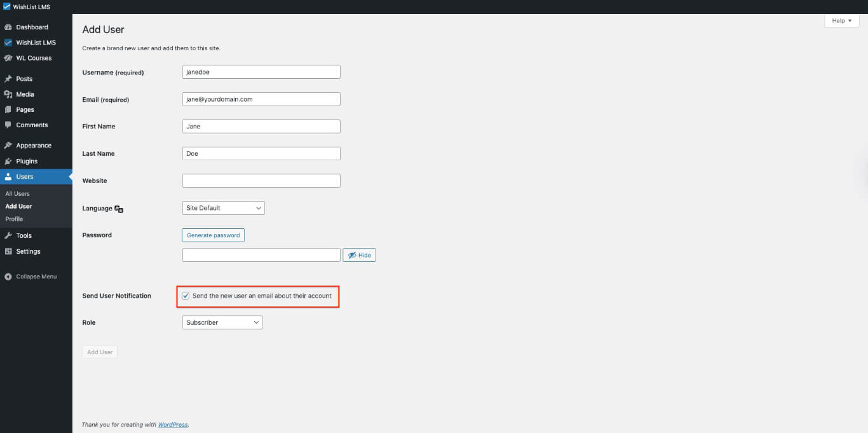Go to All Users in the Users submenu
Screen dimensions: 868x433
[17, 193]
